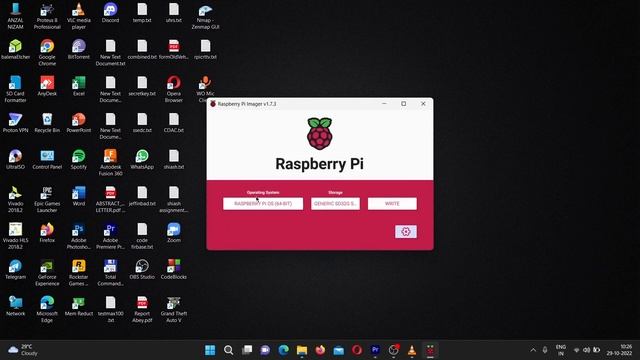The height and width of the screenshot is (360, 640).
Task: Select Nmap - Zenmap GUI icon
Action: point(205,16)
